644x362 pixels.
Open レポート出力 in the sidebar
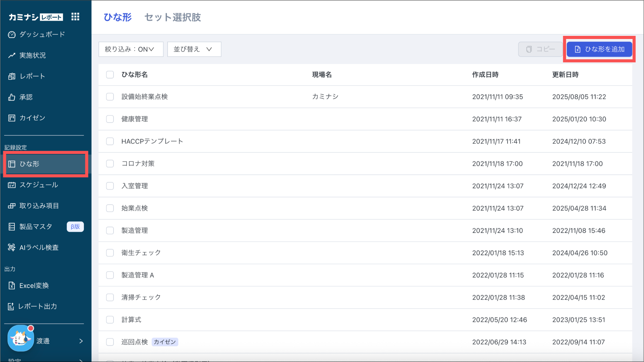[x=37, y=306]
